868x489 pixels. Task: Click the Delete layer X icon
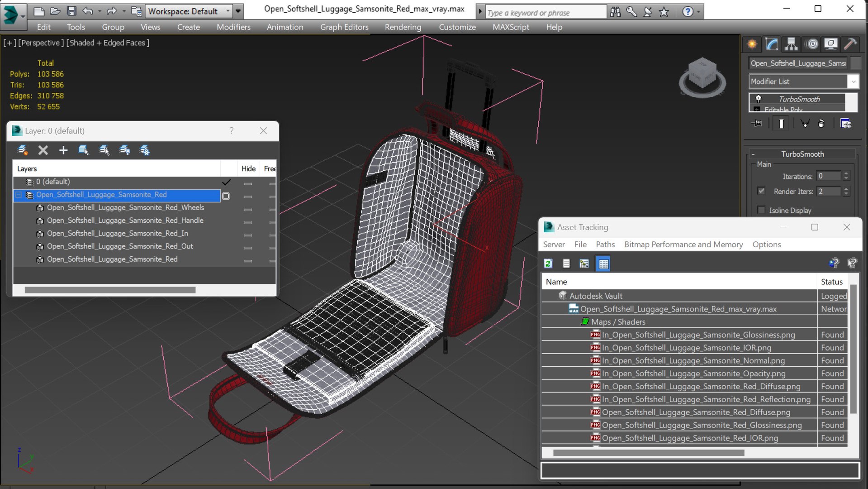click(x=43, y=150)
